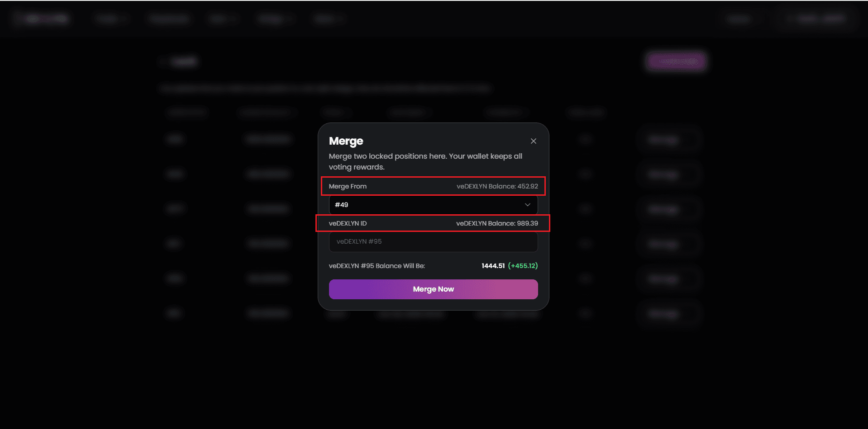Click the veDEXLYN ID label
Image resolution: width=868 pixels, height=429 pixels.
[348, 223]
